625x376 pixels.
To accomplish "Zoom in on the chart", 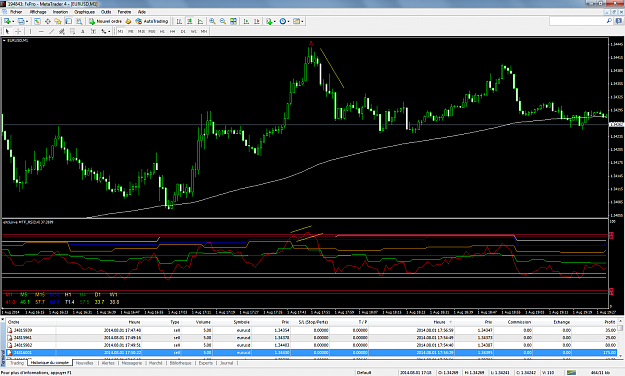I will (212, 21).
